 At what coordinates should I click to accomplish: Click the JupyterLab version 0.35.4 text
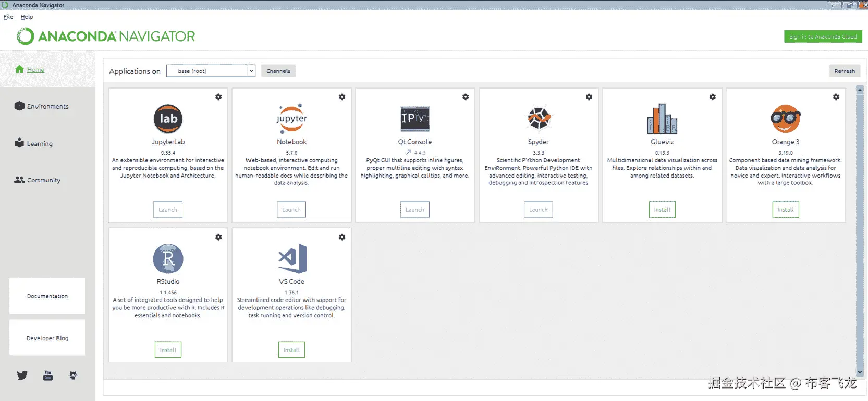(168, 153)
